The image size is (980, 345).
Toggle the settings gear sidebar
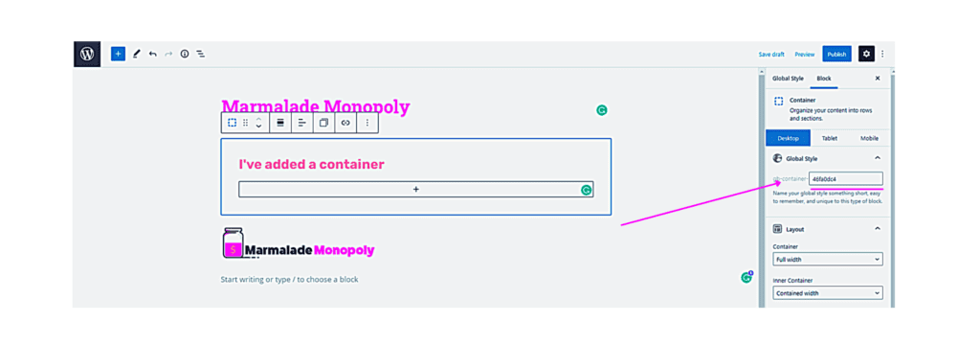point(866,54)
